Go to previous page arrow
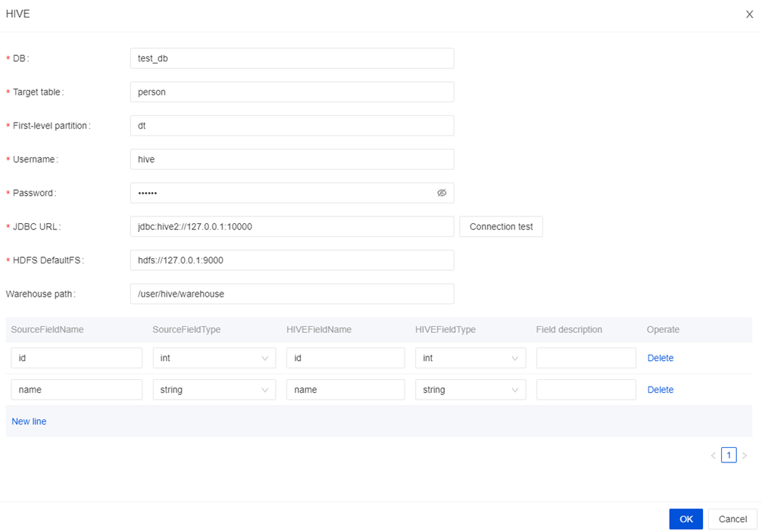This screenshot has width=762, height=532. pos(713,456)
